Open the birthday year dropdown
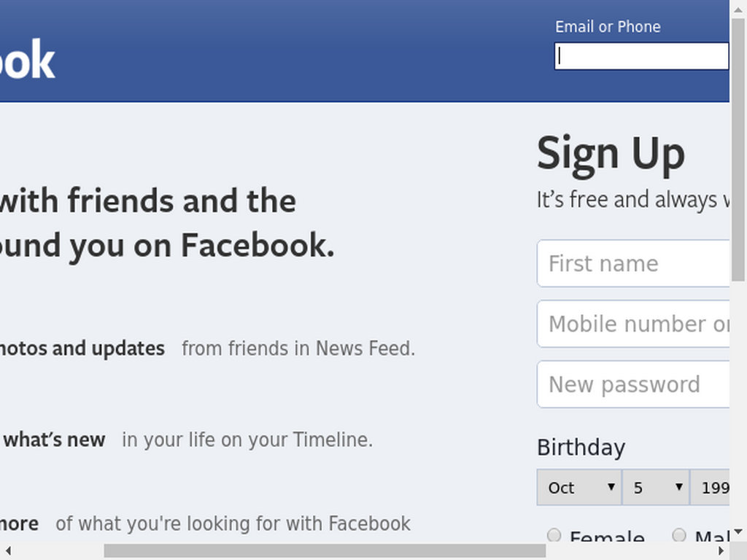This screenshot has height=560, width=747. 710,487
